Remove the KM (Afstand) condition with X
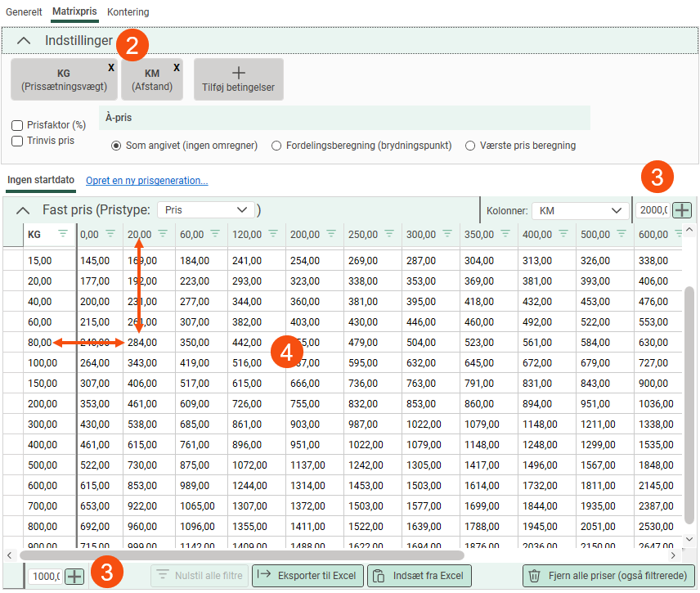 177,67
